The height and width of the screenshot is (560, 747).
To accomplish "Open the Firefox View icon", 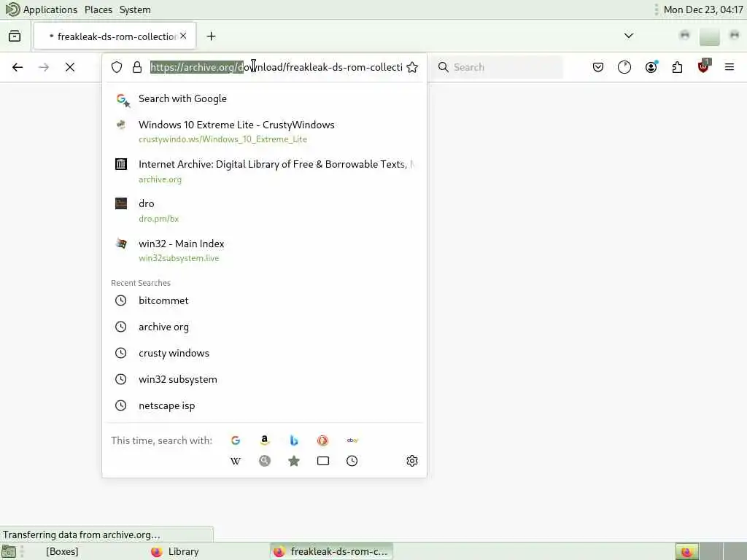I will pyautogui.click(x=15, y=36).
